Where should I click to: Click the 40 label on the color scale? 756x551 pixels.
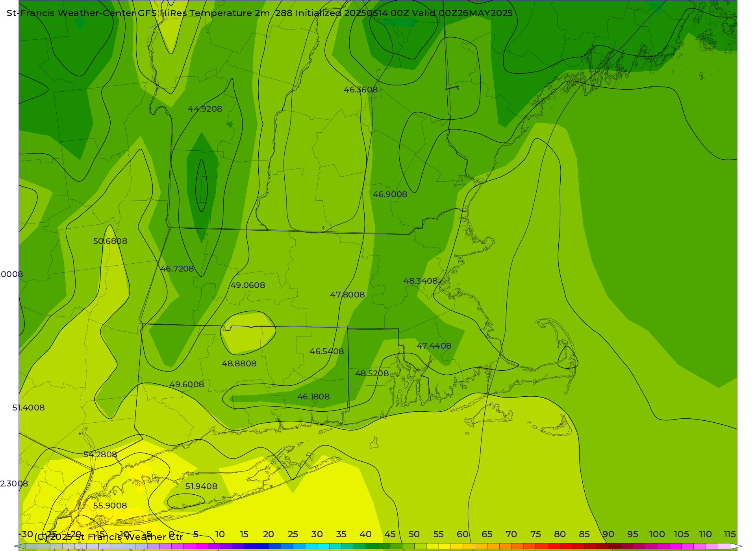pos(365,534)
